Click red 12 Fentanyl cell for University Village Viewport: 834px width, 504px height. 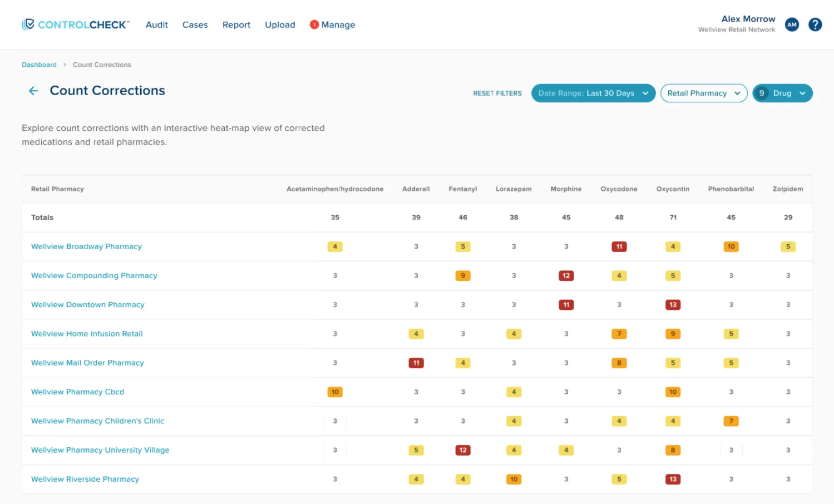tap(463, 450)
